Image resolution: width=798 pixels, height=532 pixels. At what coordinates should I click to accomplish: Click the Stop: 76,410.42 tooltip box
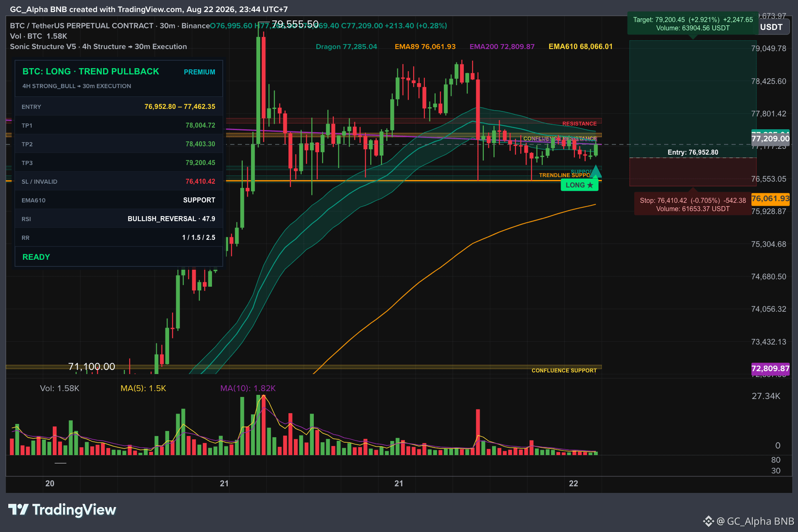693,204
